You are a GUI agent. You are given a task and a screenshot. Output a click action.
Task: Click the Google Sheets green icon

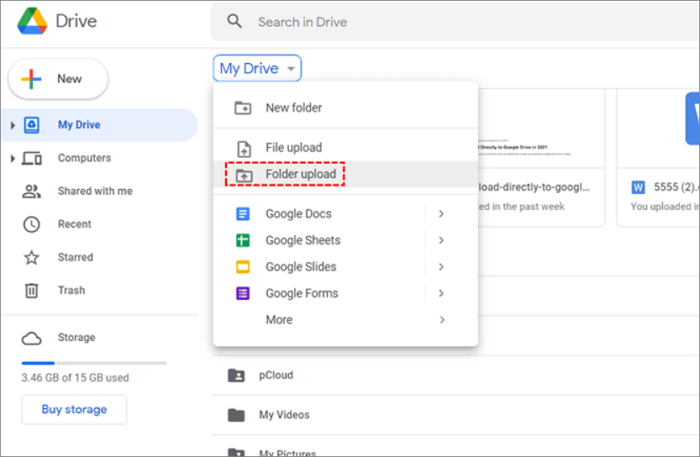[x=242, y=240]
